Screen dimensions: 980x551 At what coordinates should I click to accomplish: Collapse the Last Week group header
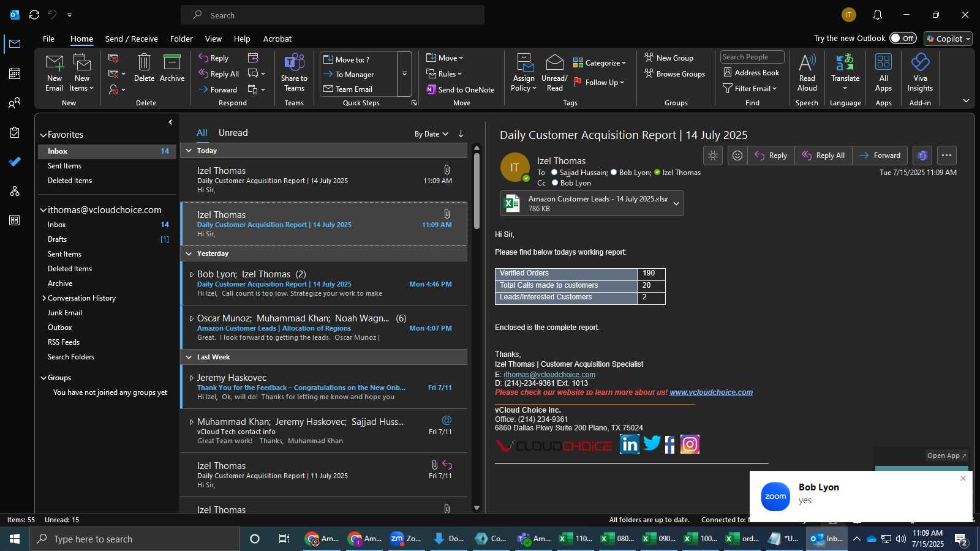coord(189,357)
